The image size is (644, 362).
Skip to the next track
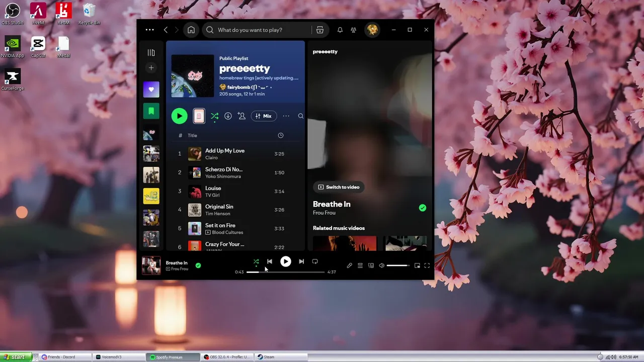click(x=301, y=261)
